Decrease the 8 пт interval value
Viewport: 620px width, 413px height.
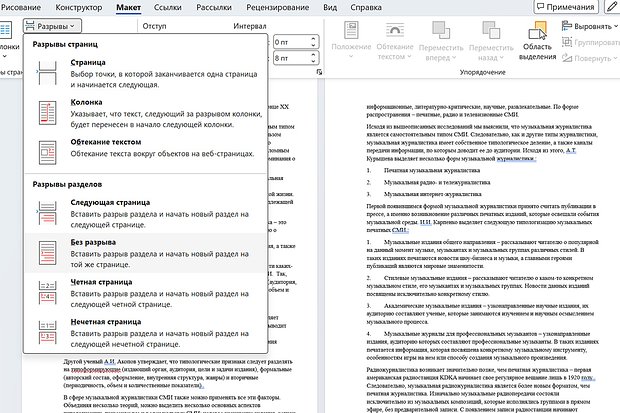click(312, 63)
